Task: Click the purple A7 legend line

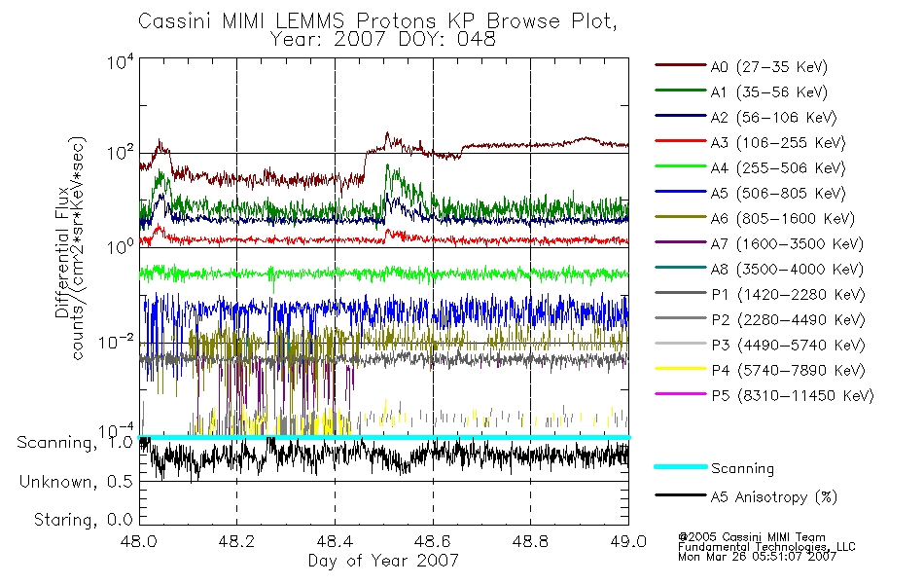Action: (x=681, y=242)
